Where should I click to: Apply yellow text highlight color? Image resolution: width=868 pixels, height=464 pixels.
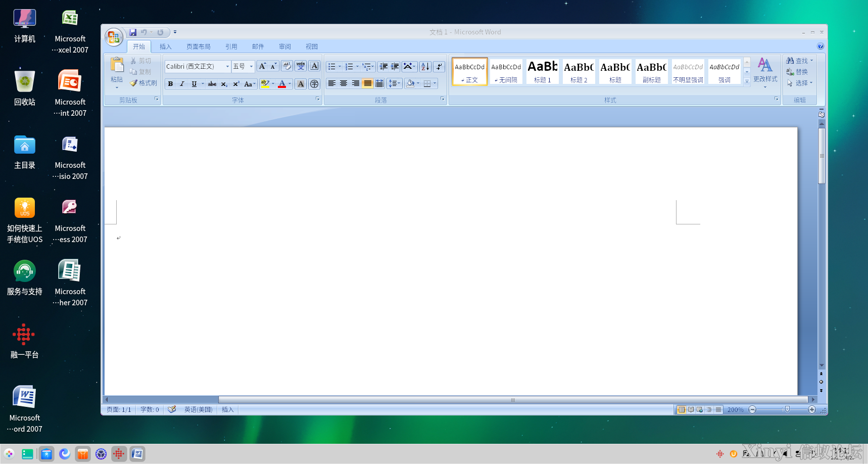tap(265, 84)
